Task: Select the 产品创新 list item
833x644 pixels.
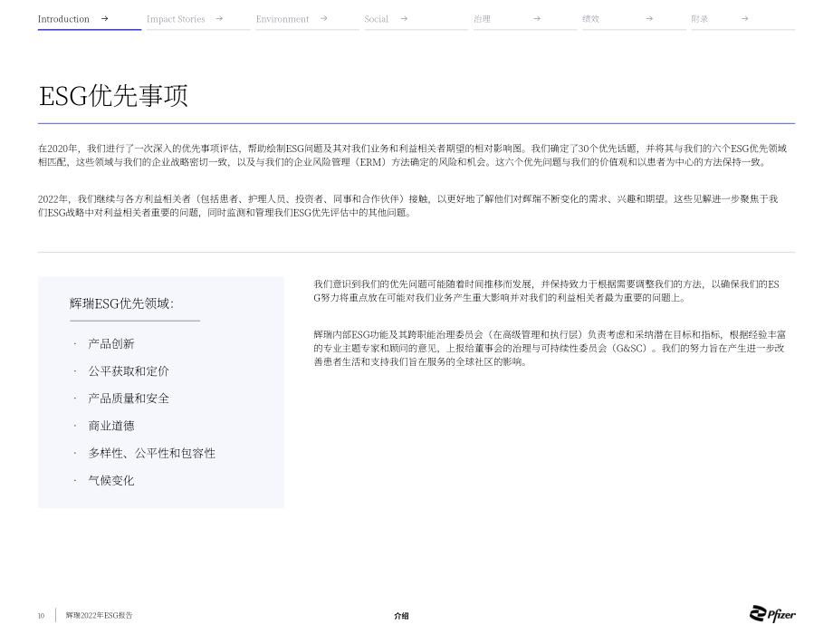Action: pos(111,344)
